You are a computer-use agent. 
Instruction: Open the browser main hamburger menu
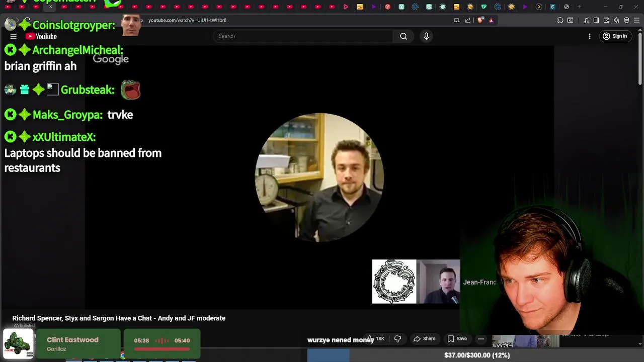[636, 20]
